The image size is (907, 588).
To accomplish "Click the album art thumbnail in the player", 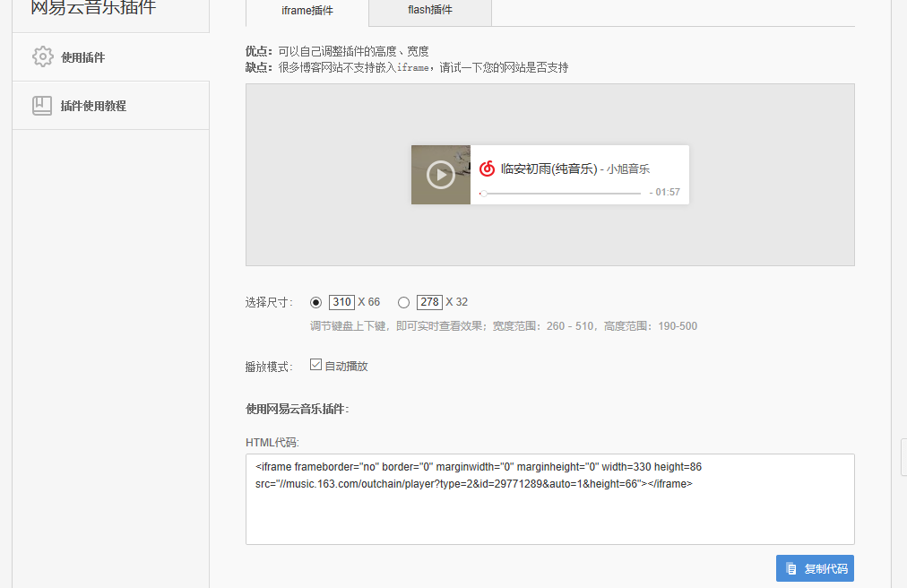I will [440, 175].
